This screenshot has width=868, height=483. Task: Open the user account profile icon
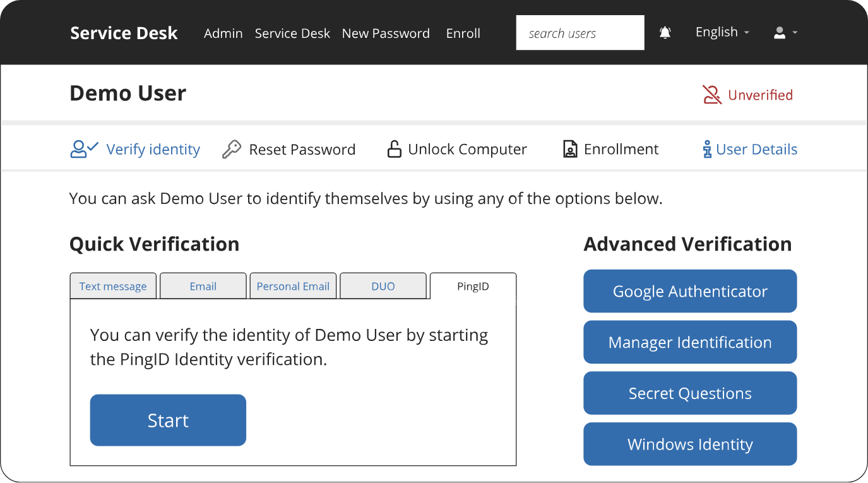780,33
